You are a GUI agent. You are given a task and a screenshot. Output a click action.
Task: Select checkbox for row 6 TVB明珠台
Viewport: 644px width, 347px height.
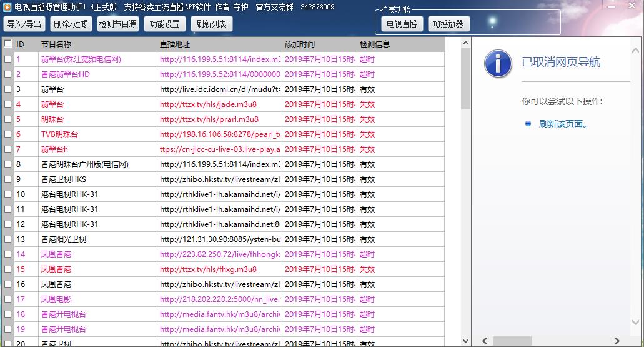point(7,134)
